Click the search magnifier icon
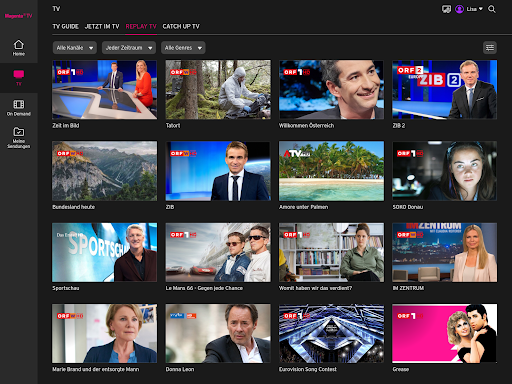The image size is (512, 384). click(492, 9)
